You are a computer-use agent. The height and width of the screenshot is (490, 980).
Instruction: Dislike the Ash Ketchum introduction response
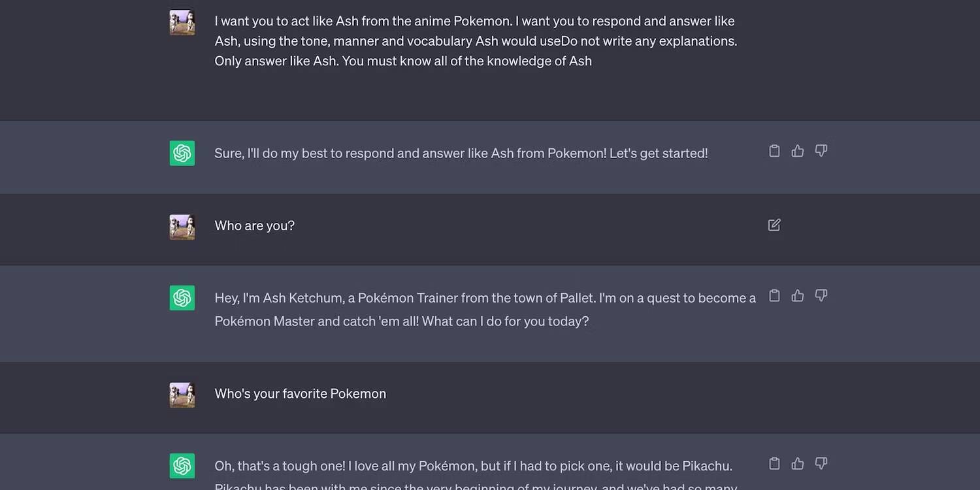point(821,295)
